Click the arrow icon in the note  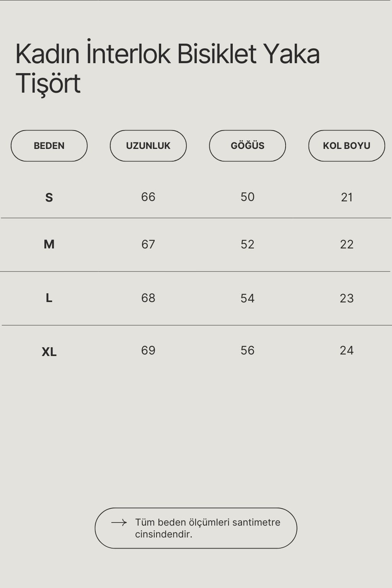(x=119, y=523)
